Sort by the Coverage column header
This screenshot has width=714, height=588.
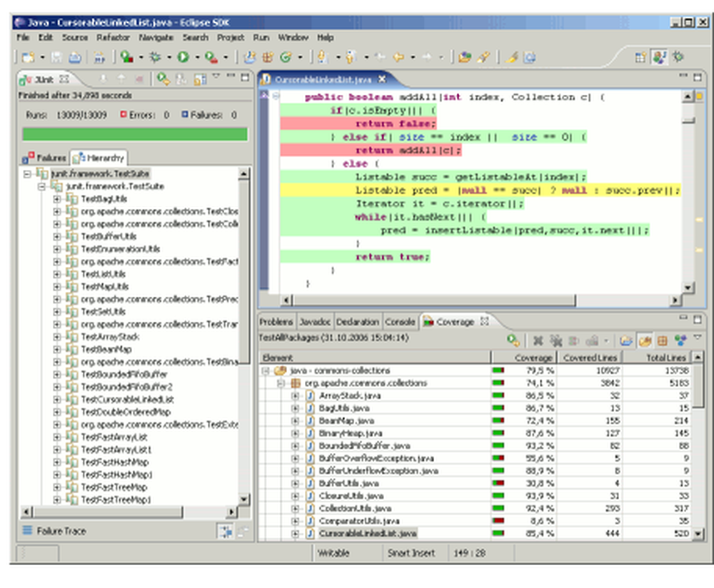pyautogui.click(x=524, y=358)
